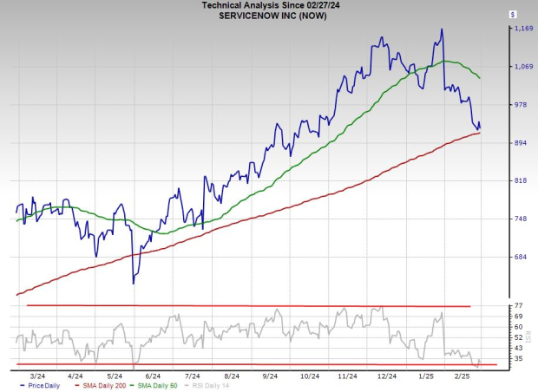Click the 11/24 date axis label

click(x=347, y=376)
